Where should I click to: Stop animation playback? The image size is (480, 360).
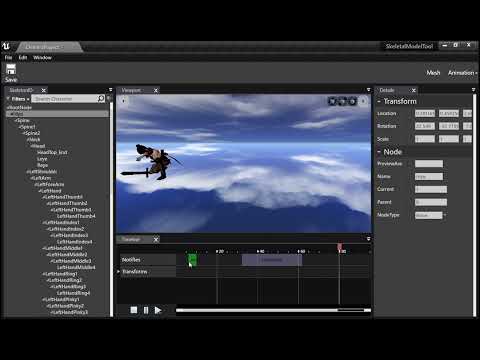point(134,310)
